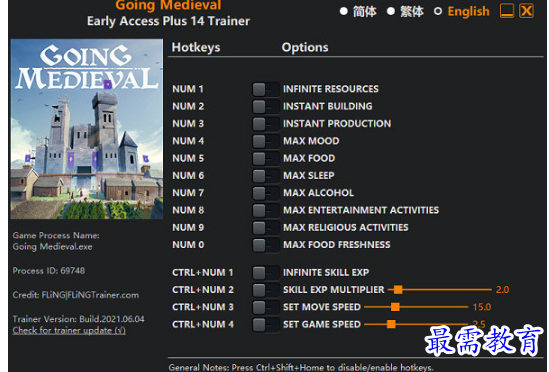Image resolution: width=549 pixels, height=372 pixels.
Task: Click Hotkeys column header
Action: coord(196,47)
